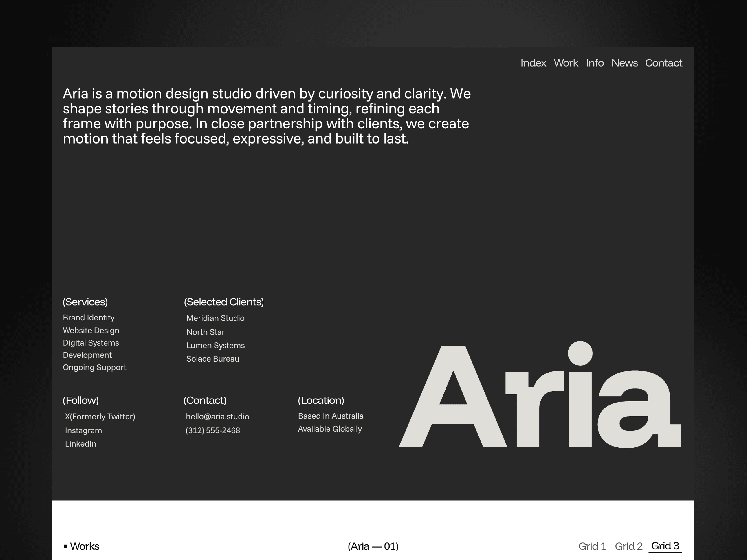
Task: Select the Grid 3 layout tab
Action: [x=665, y=546]
